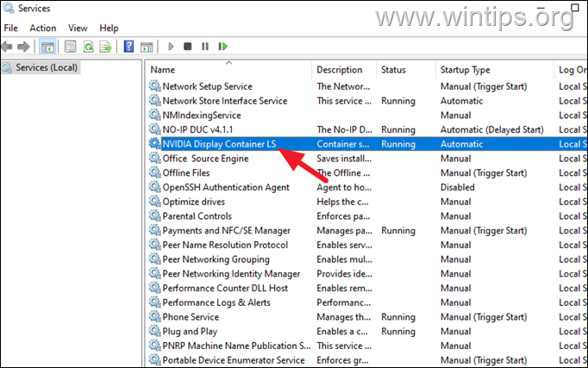The image size is (588, 368).
Task: Open the Properties toolbar icon
Action: coord(70,47)
